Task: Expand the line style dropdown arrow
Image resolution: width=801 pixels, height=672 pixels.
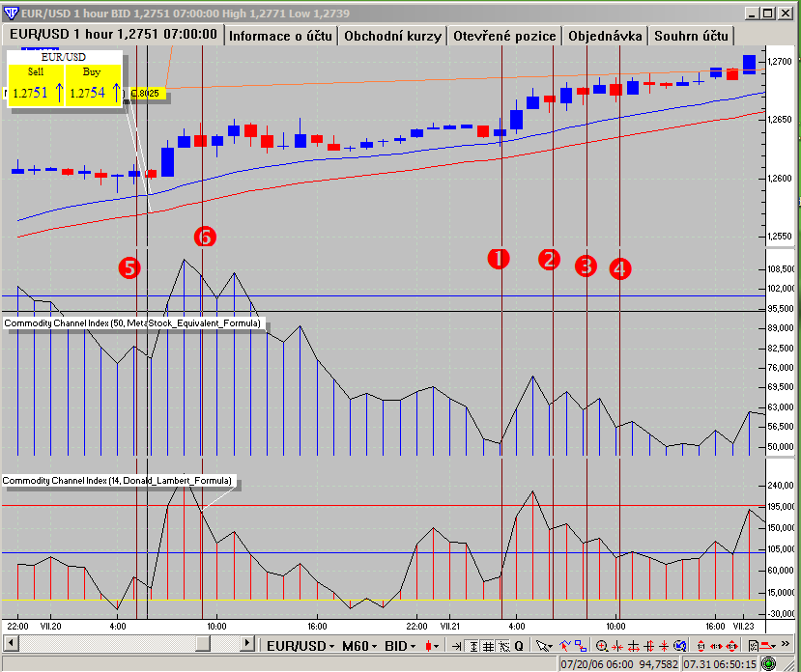Action: pyautogui.click(x=775, y=647)
